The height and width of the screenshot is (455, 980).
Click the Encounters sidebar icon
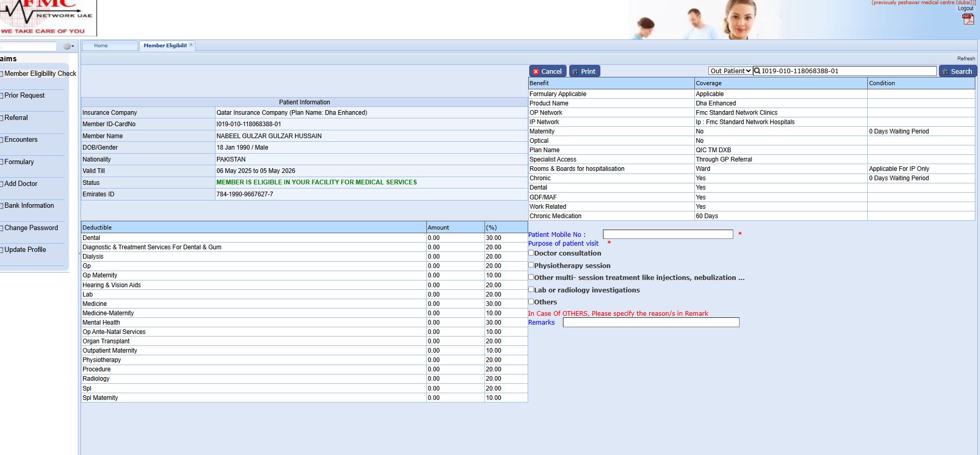[x=2, y=140]
